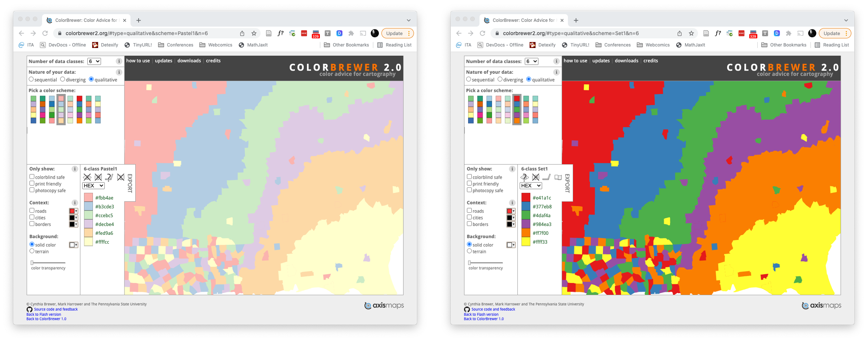This screenshot has height=340, width=868.
Task: Show cities context in the right window
Action: click(x=469, y=217)
